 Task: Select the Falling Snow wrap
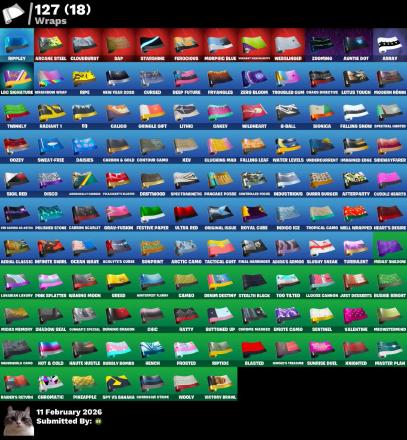pyautogui.click(x=356, y=113)
